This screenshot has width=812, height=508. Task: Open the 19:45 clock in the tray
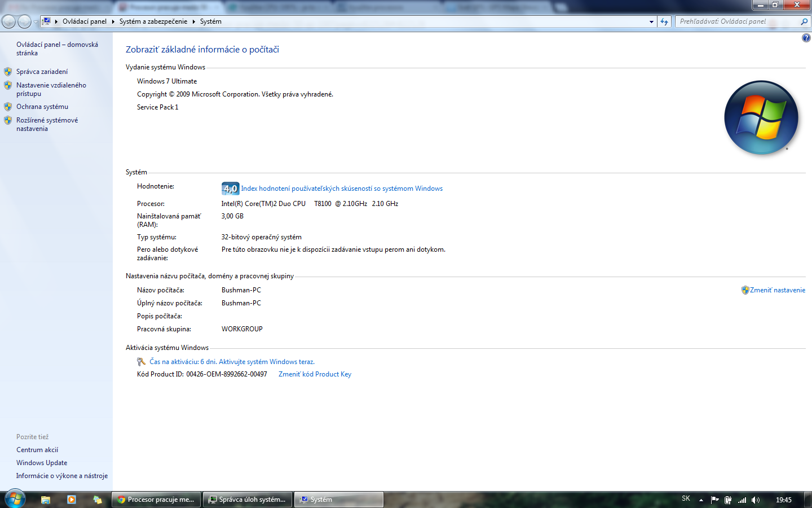click(x=784, y=500)
